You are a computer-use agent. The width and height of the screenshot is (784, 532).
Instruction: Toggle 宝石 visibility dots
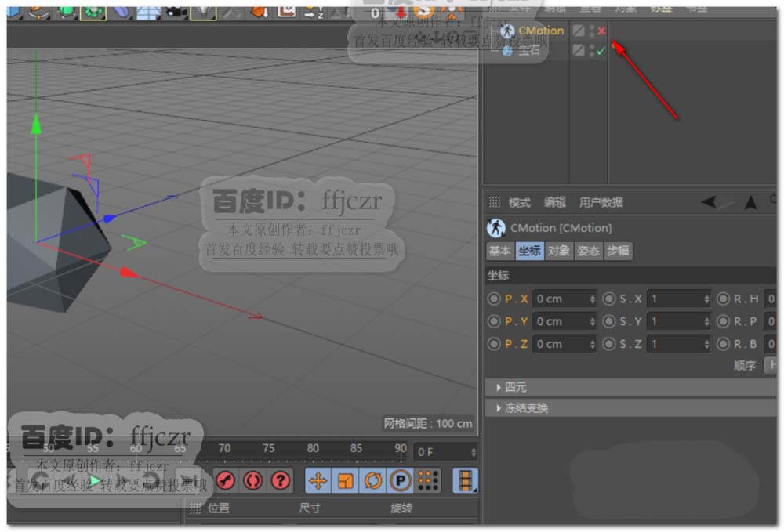[592, 50]
